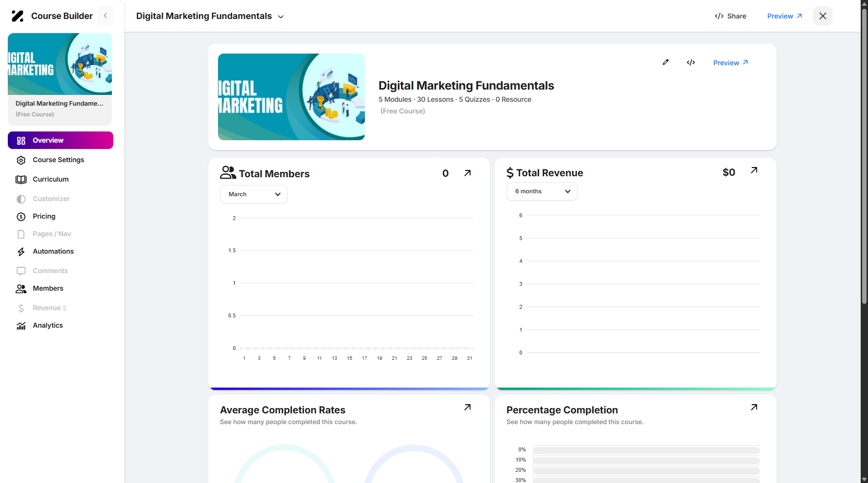Image resolution: width=868 pixels, height=483 pixels.
Task: Open the Preview link in top bar
Action: (784, 16)
